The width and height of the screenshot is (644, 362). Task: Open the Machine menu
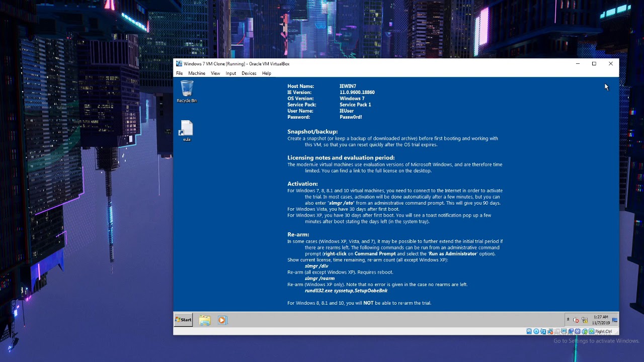197,73
